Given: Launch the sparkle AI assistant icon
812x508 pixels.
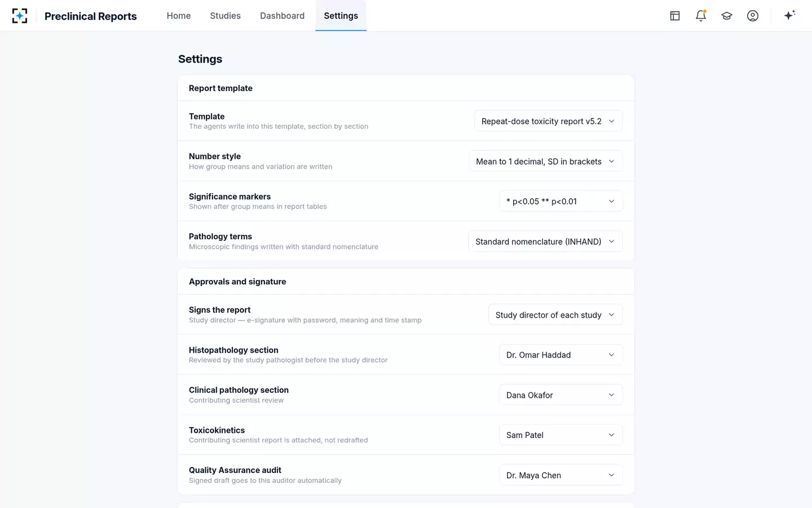Looking at the screenshot, I should 789,15.
